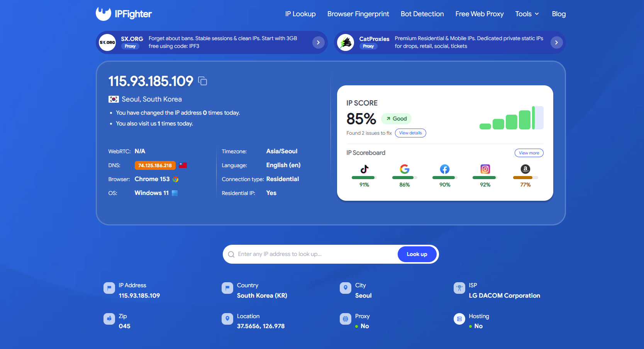Image resolution: width=644 pixels, height=349 pixels.
Task: Click the Location pin icon
Action: coord(227,319)
